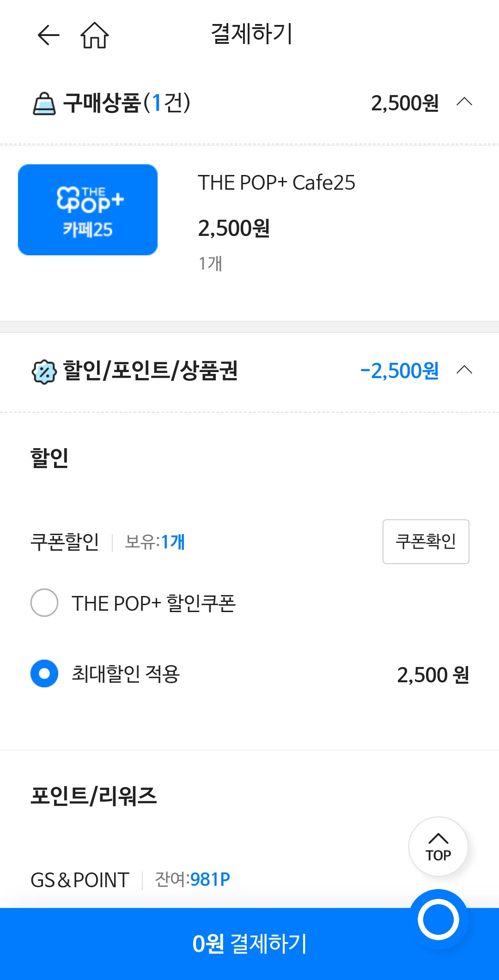The image size is (499, 980).
Task: Go back using the arrow icon
Action: click(x=49, y=35)
